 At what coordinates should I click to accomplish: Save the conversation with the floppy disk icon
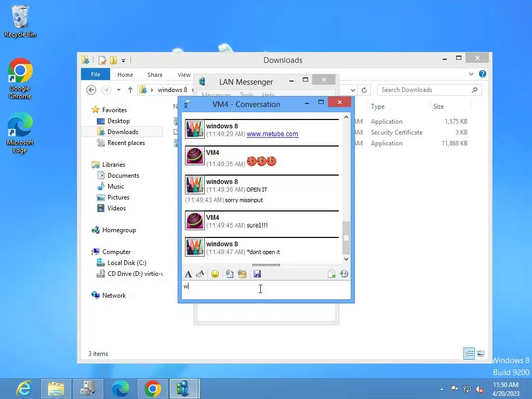tap(257, 274)
